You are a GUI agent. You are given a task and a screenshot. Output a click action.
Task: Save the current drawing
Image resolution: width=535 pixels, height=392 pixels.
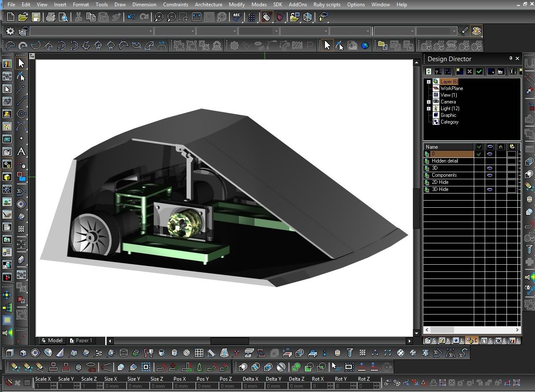click(x=36, y=17)
